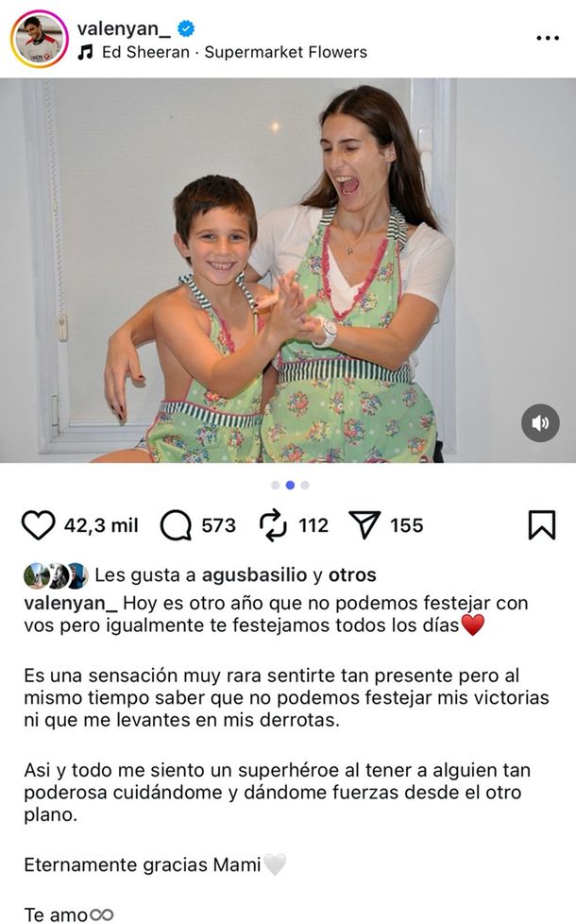Mute the post audio with speaker icon
This screenshot has width=576, height=924.
point(540,422)
